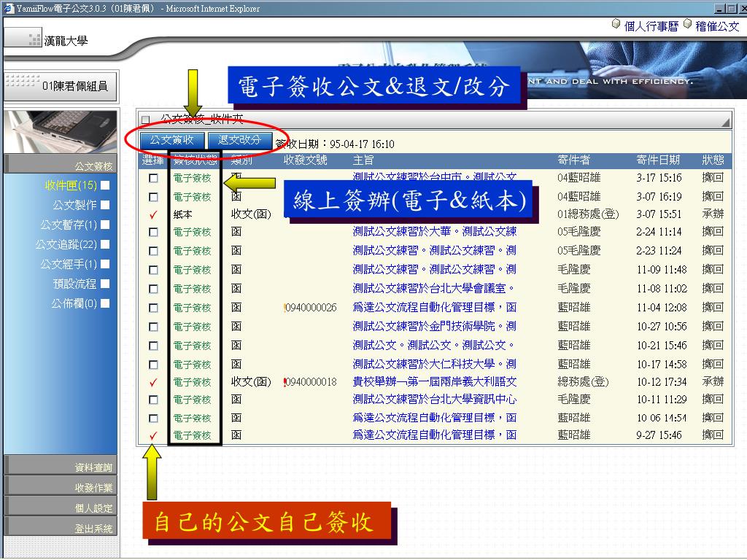The width and height of the screenshot is (747, 560).
Task: Click the 01陳君佩組員 user panel
Action: (x=61, y=86)
